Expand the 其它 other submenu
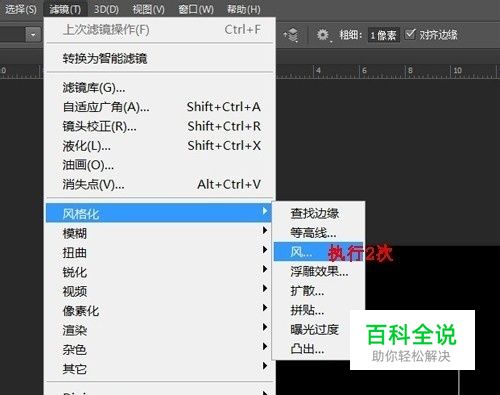This screenshot has width=500, height=395. [160, 368]
